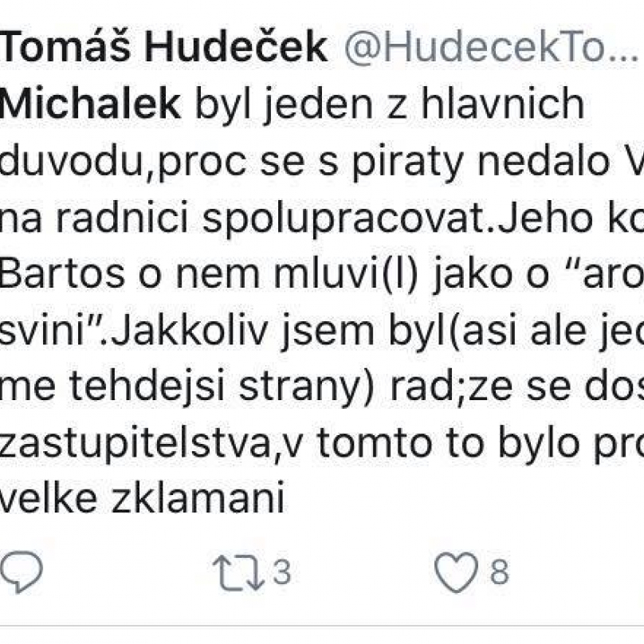This screenshot has width=644, height=644.
Task: Click the line "na radnici spolupracovat"
Action: [x=322, y=219]
